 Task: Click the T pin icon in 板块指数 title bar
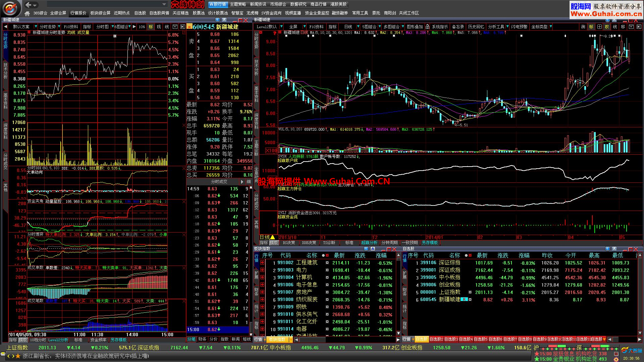(x=365, y=249)
